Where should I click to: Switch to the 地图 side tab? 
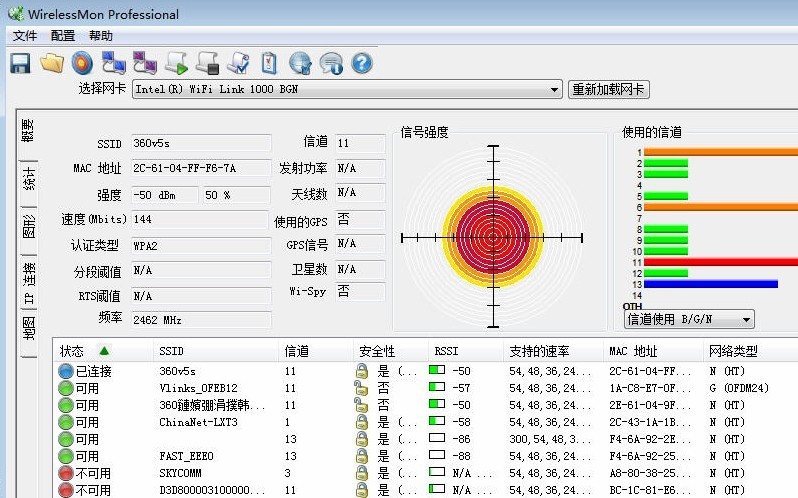28,328
